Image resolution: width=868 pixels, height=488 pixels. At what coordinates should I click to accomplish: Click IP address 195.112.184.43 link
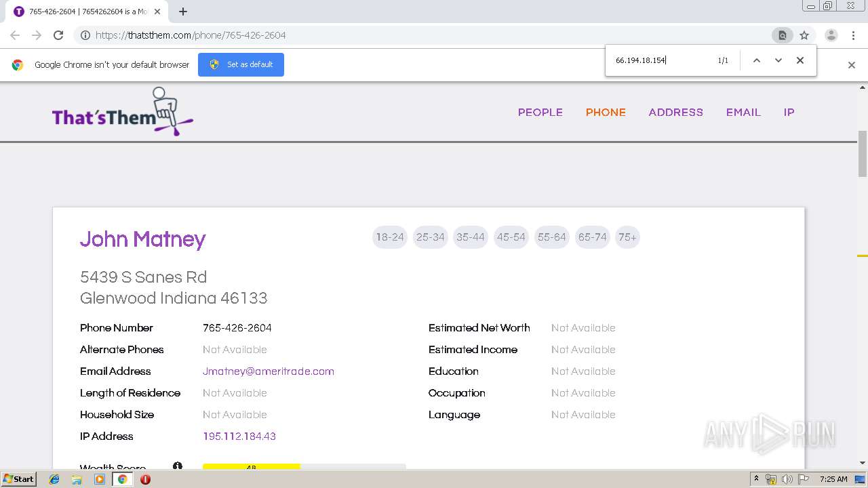(239, 436)
